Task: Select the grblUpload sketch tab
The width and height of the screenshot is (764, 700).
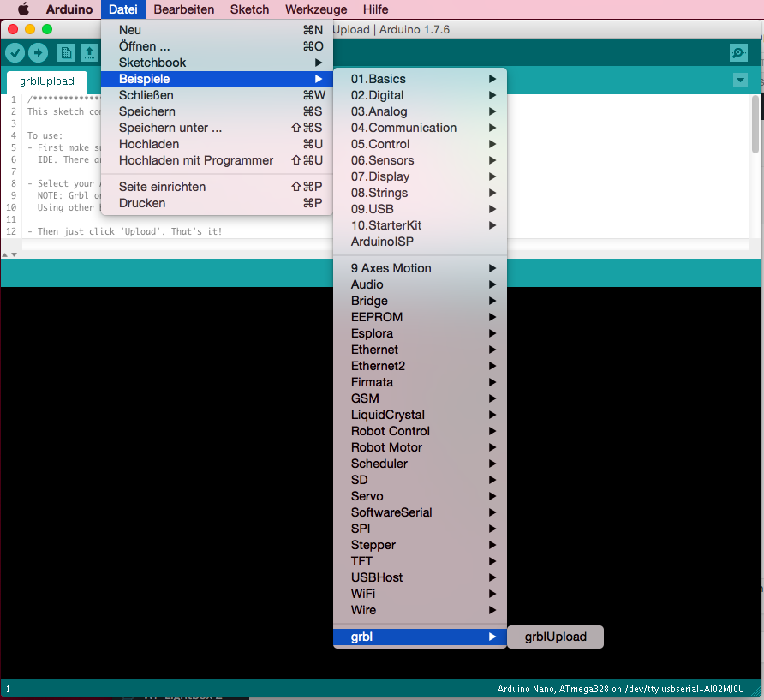Action: (47, 81)
